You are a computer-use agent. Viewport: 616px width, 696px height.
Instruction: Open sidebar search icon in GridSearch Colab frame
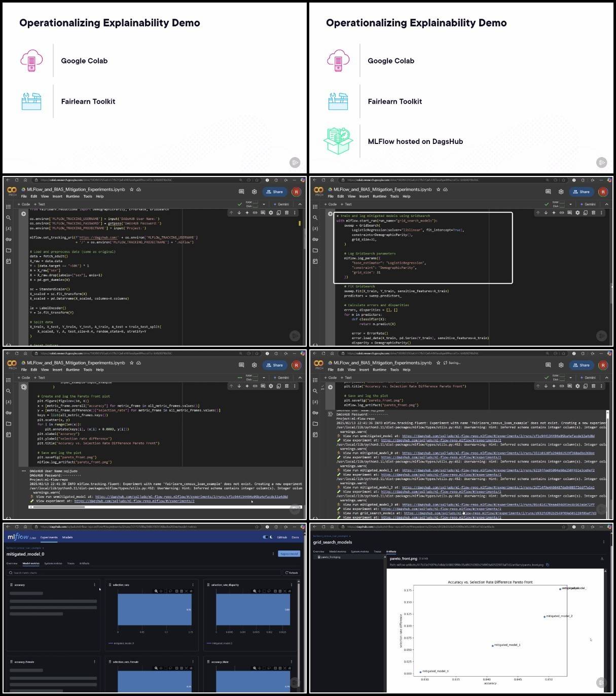(315, 217)
